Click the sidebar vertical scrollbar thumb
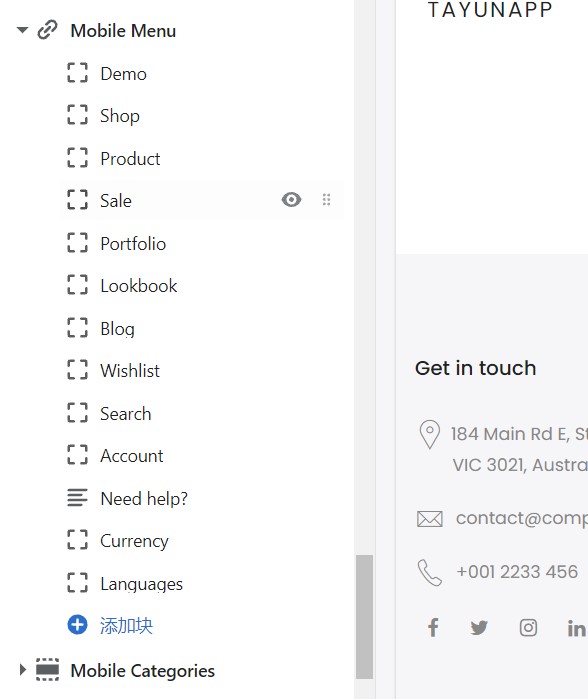This screenshot has width=588, height=699. click(x=364, y=617)
